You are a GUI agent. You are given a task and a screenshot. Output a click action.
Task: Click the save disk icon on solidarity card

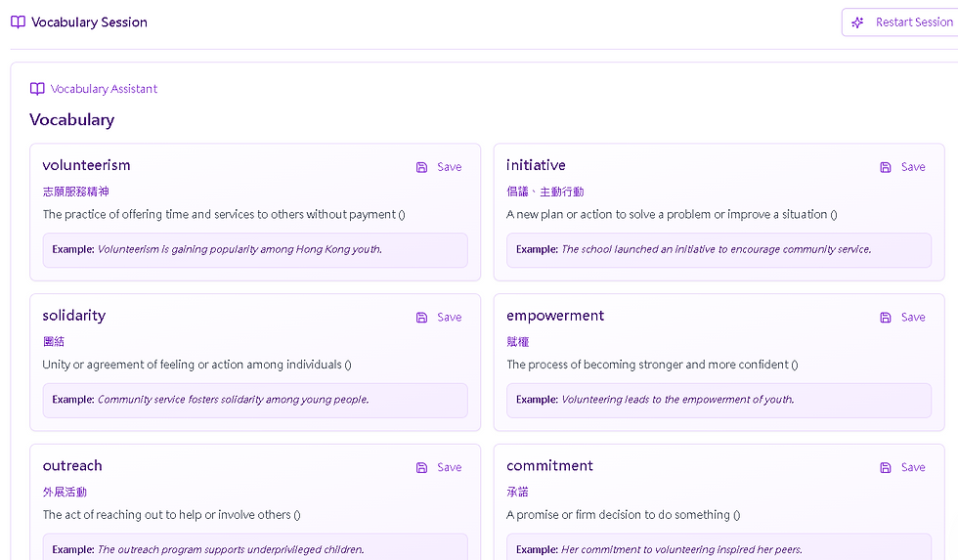[x=421, y=318]
